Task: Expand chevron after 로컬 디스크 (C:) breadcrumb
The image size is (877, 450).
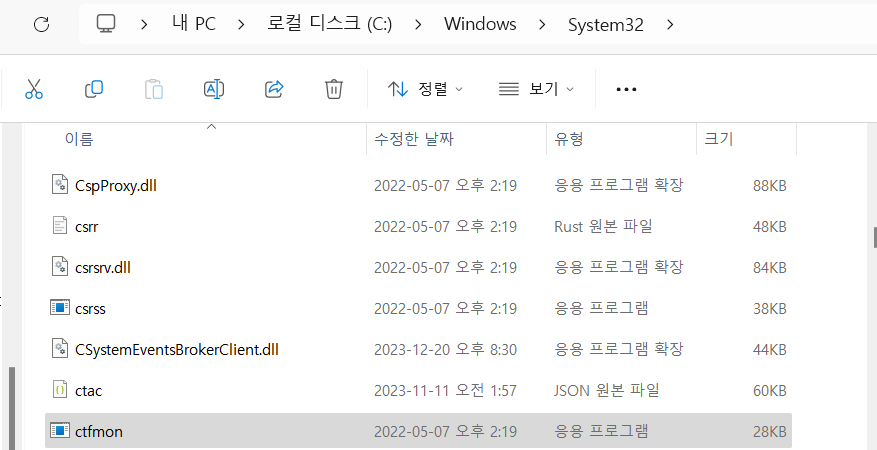Action: pos(419,25)
